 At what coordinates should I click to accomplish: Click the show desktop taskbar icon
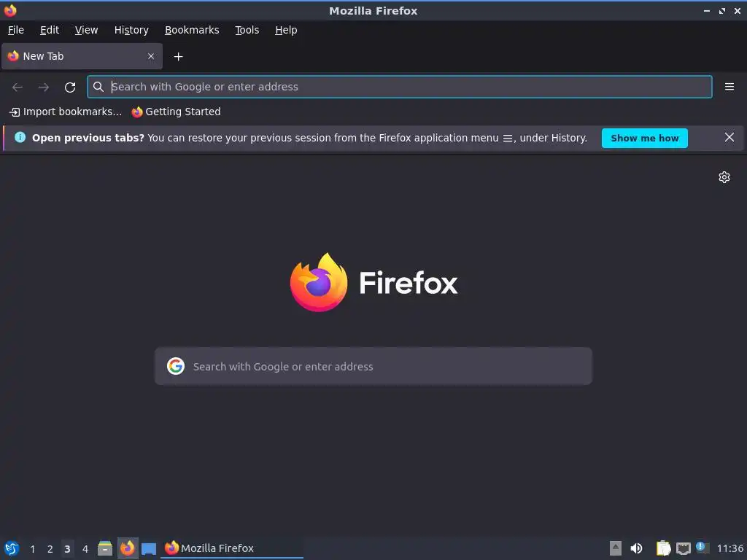(x=149, y=549)
